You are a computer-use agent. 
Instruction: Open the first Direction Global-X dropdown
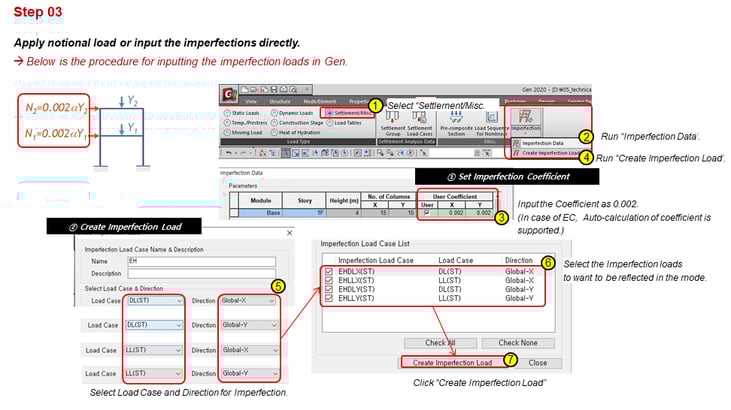(248, 301)
